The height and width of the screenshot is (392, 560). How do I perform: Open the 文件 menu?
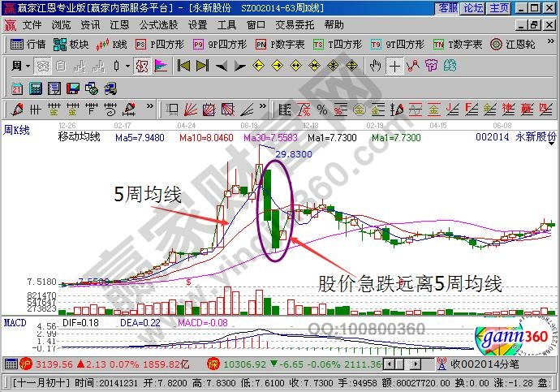(x=32, y=24)
